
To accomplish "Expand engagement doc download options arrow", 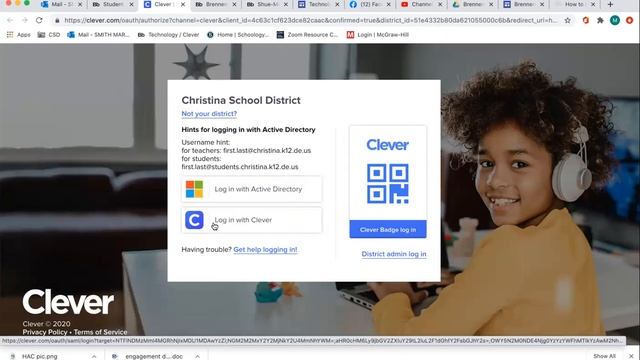I will coord(198,356).
